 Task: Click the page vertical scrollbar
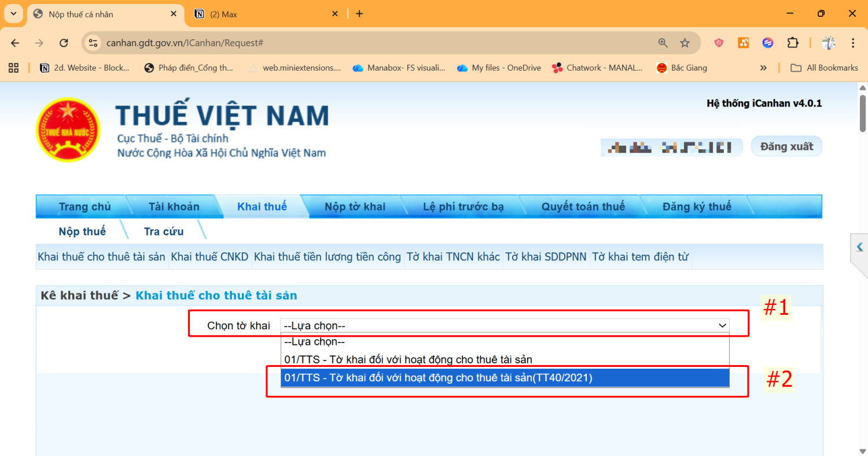863,266
